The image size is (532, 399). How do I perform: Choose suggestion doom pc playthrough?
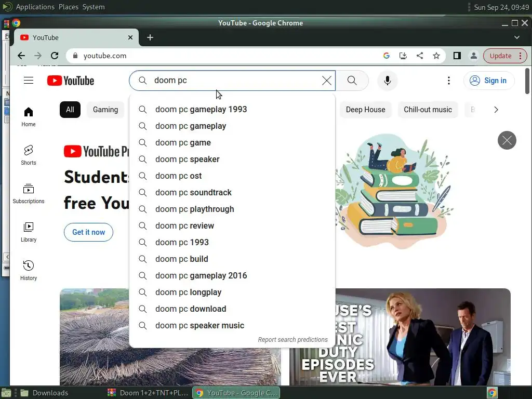point(232,209)
